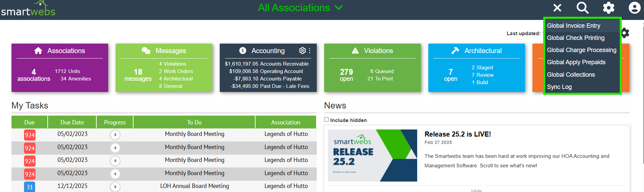644x192 pixels.
Task: Click the dashboard gear next to Last updated
Action: point(625,33)
